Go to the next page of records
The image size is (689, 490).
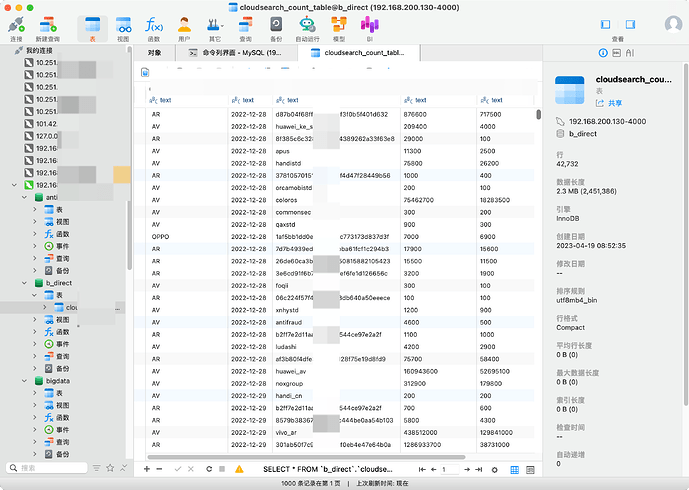tap(467, 470)
